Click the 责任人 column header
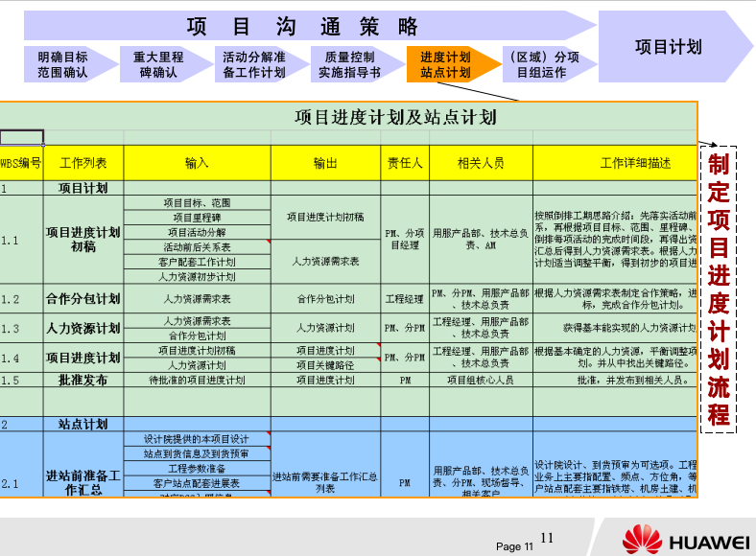 [405, 163]
